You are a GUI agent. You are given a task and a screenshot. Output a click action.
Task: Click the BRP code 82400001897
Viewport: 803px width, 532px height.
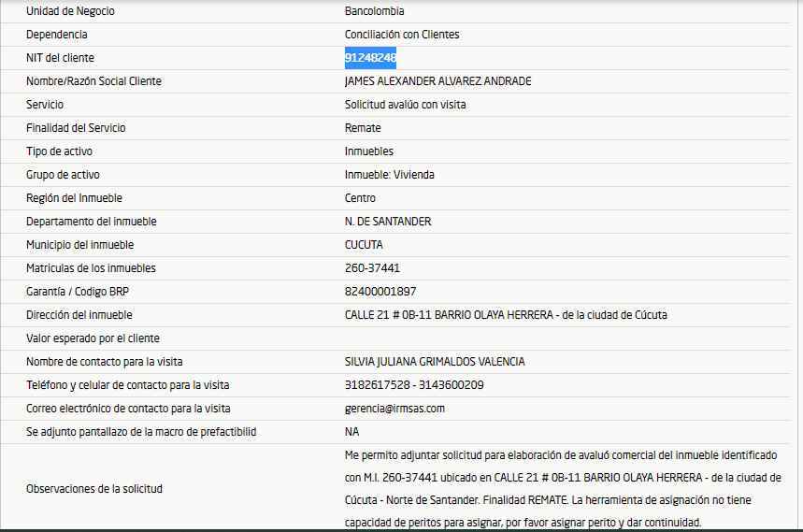click(x=380, y=292)
